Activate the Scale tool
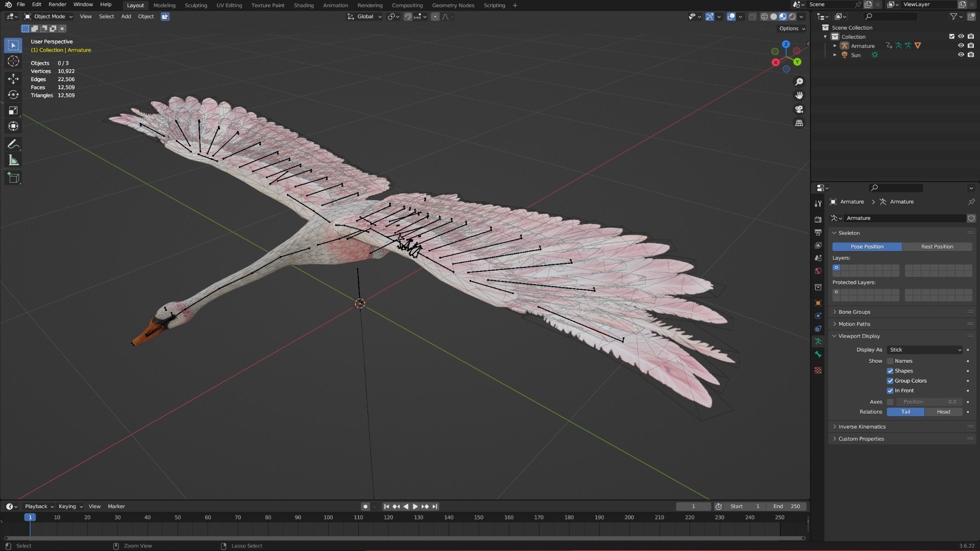The height and width of the screenshot is (551, 980). coord(13,111)
